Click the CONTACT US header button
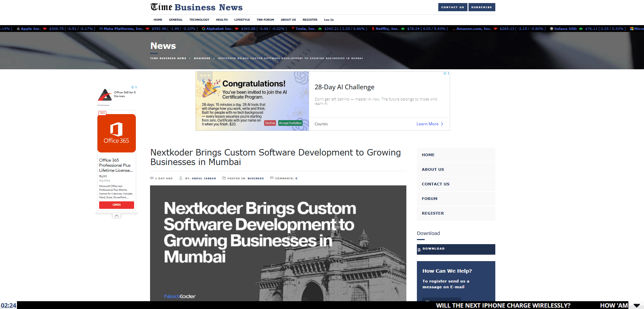 tap(453, 7)
